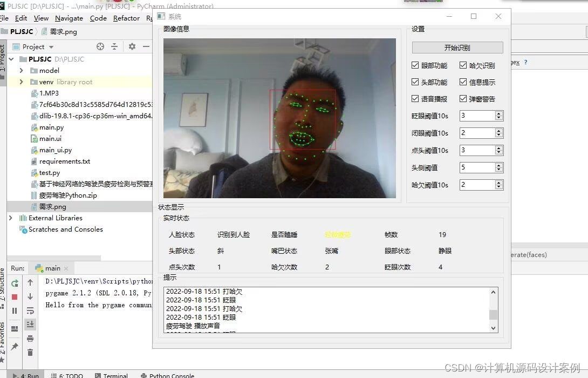Hide the Project panel with minus icon
Viewport: 588px width, 378px height.
point(146,46)
